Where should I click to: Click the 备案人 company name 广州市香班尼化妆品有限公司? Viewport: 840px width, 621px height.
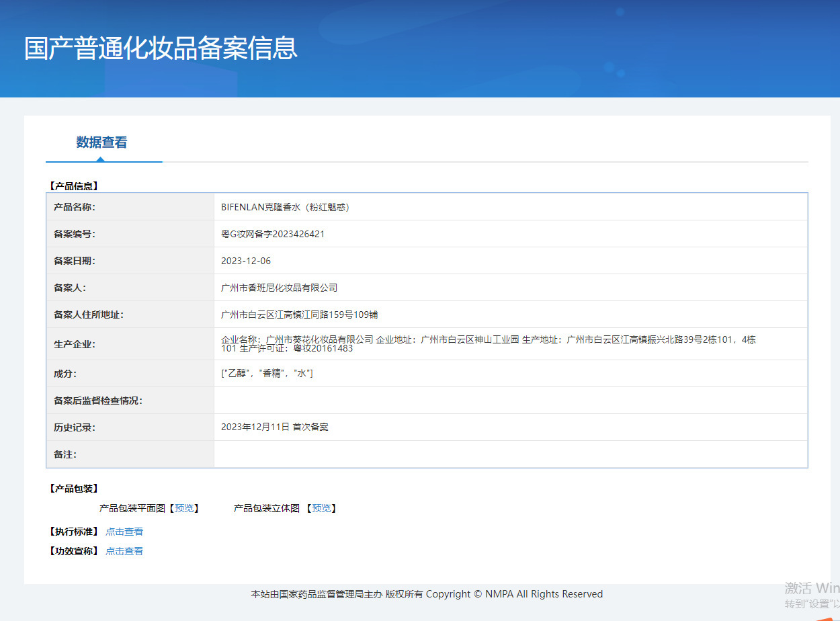(279, 288)
